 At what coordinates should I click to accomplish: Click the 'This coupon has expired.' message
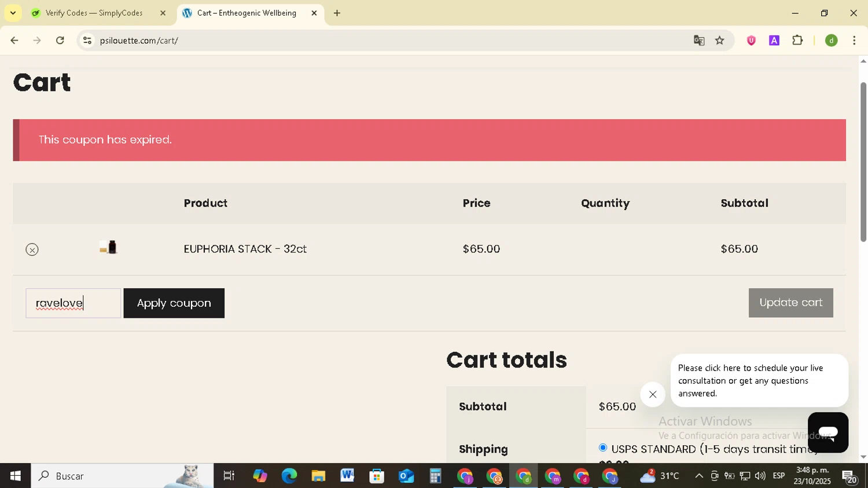click(105, 140)
